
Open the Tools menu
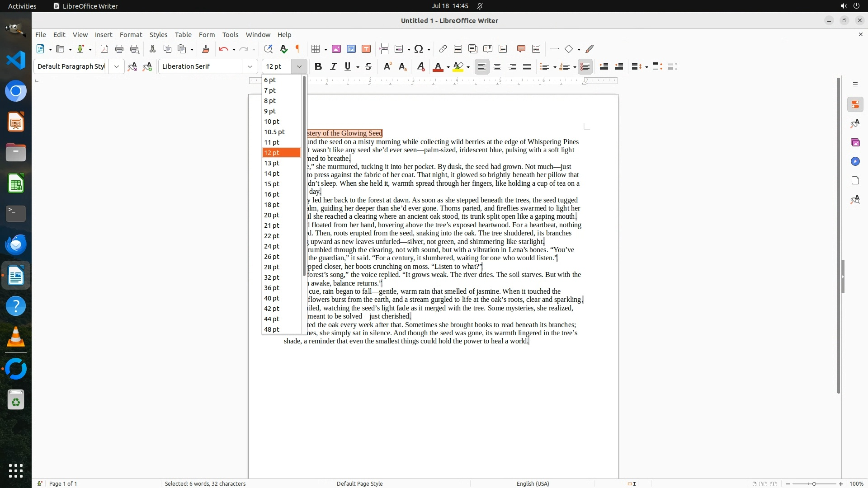pyautogui.click(x=230, y=35)
